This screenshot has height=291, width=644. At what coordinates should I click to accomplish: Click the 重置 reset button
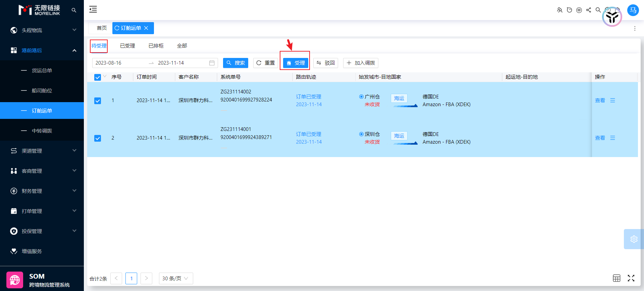click(x=265, y=63)
